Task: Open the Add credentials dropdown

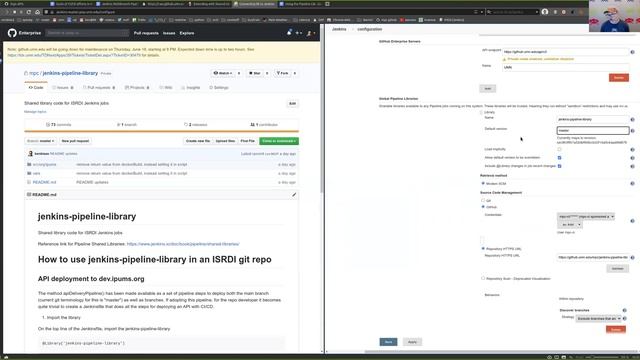Action: tap(570, 225)
